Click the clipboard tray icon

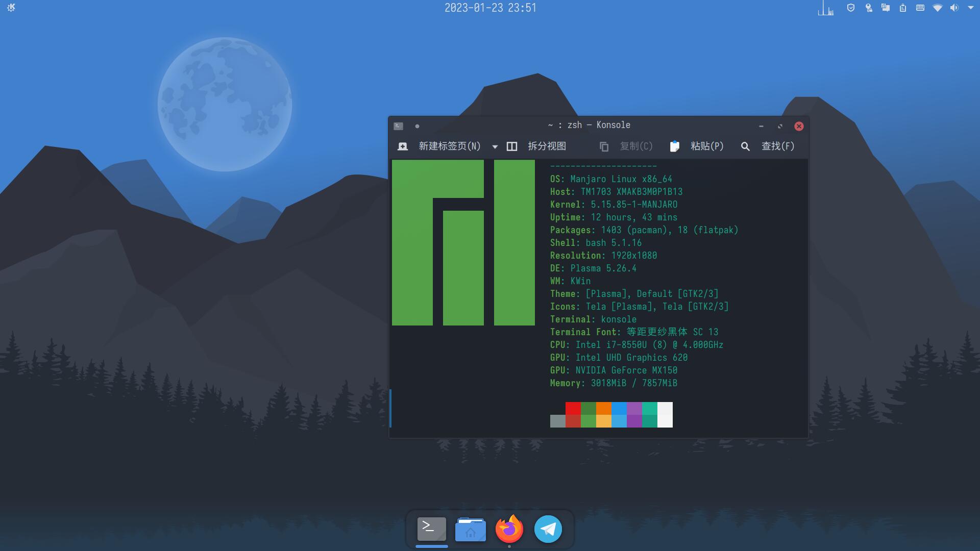pos(903,8)
